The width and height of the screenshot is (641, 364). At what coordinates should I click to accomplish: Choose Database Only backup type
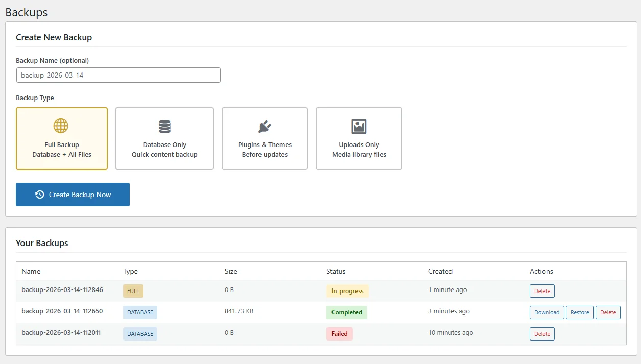164,139
